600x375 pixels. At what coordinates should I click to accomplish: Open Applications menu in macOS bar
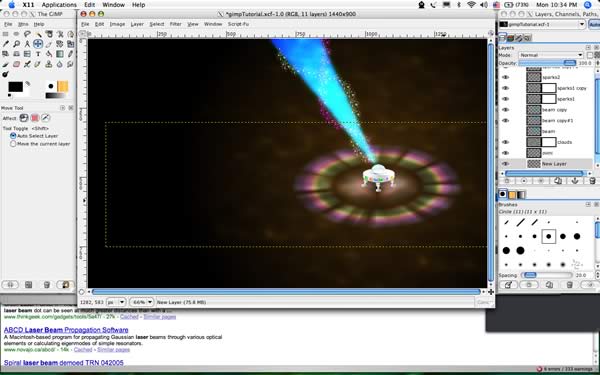coord(59,5)
